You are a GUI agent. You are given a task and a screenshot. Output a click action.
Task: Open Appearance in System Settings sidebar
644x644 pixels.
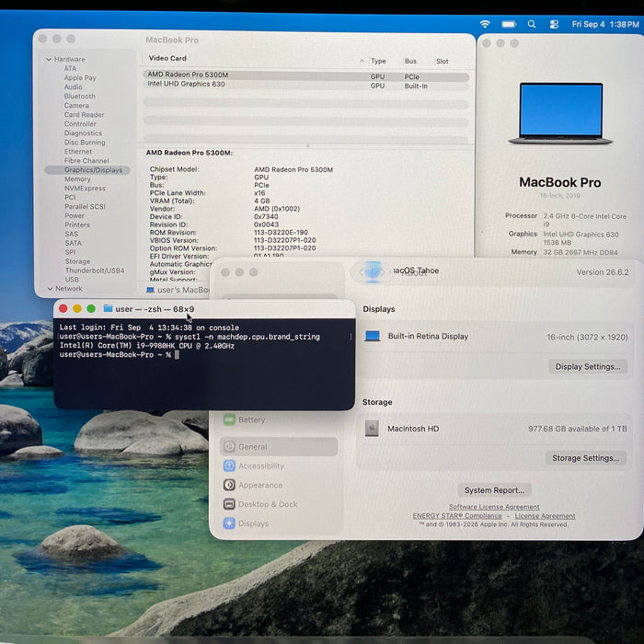pyautogui.click(x=279, y=485)
